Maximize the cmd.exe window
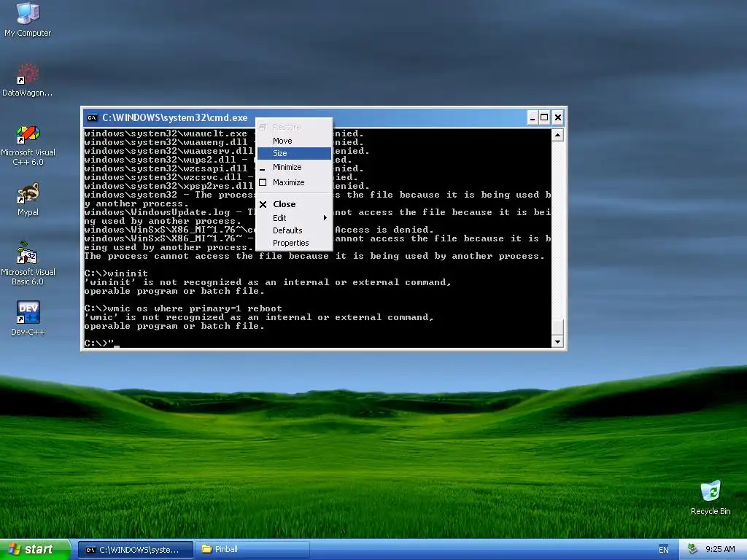 pos(544,117)
